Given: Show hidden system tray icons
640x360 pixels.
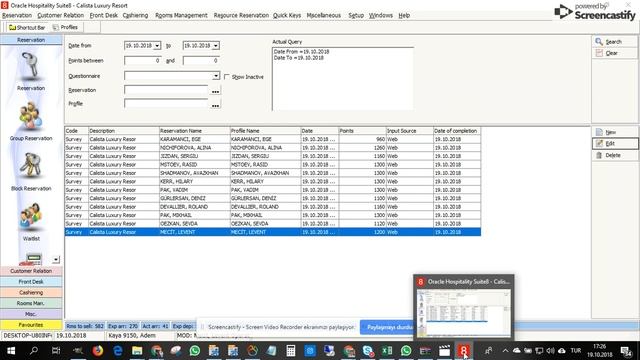Looking at the screenshot, I should point(505,351).
